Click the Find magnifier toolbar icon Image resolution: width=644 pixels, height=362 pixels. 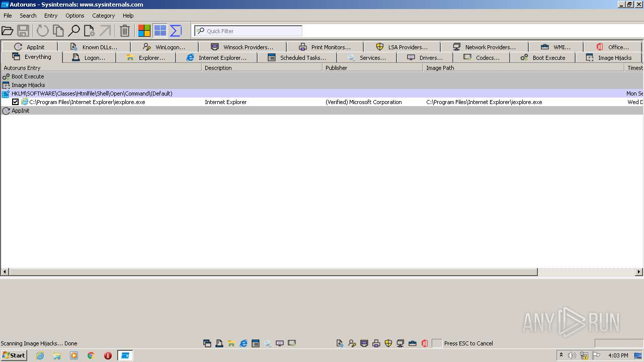tap(74, 31)
